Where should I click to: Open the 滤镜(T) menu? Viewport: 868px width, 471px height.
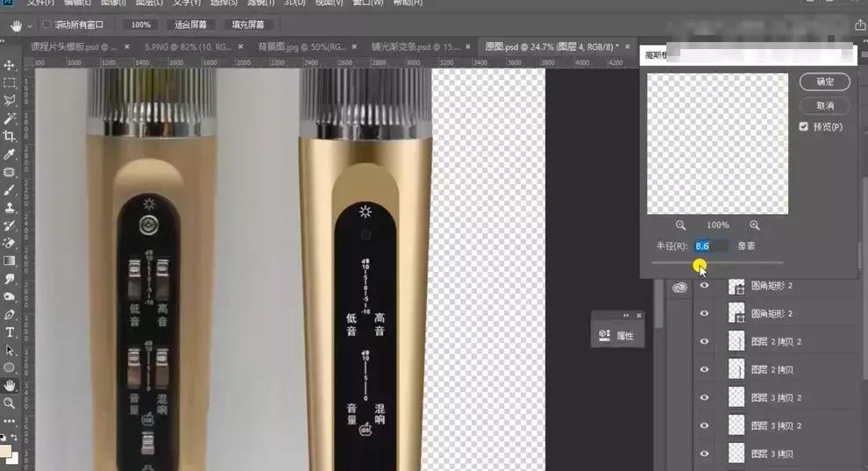[260, 3]
